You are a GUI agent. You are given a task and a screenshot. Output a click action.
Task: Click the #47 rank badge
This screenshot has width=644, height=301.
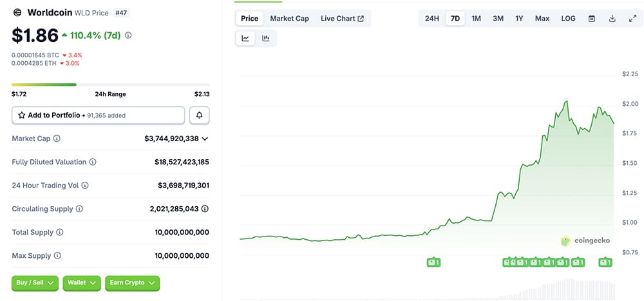(121, 13)
